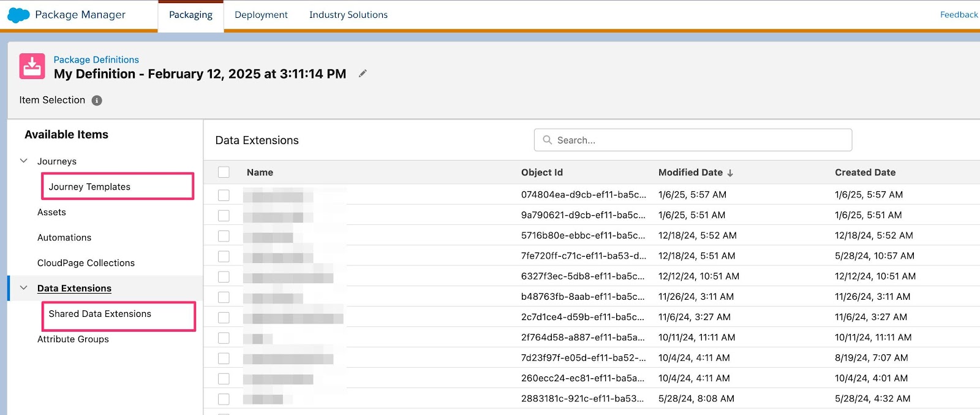Select Data Extensions tree item
The image size is (980, 415).
[74, 288]
